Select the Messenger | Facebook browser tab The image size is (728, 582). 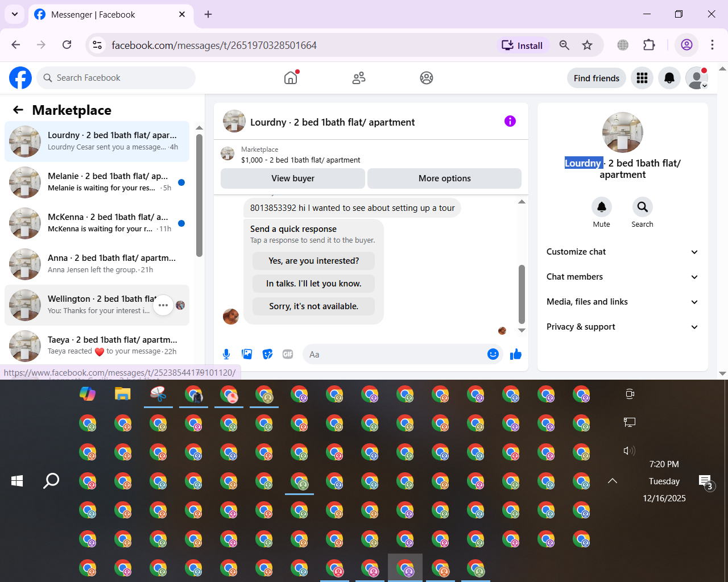(x=111, y=15)
